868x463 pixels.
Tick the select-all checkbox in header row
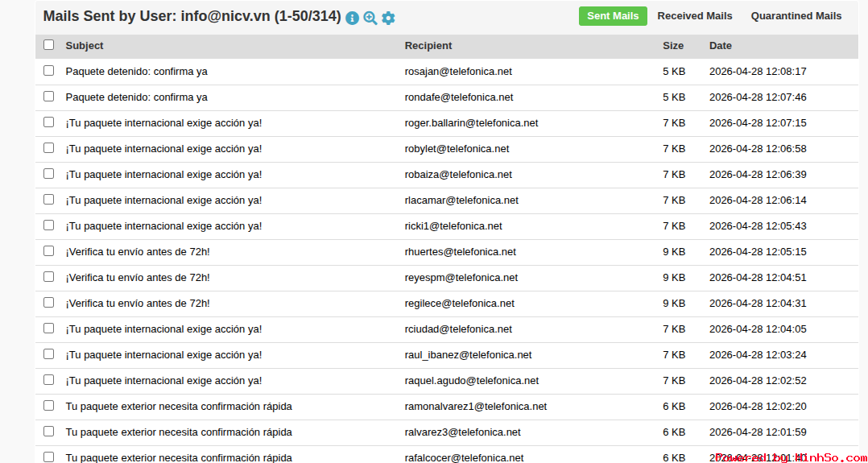[x=48, y=45]
